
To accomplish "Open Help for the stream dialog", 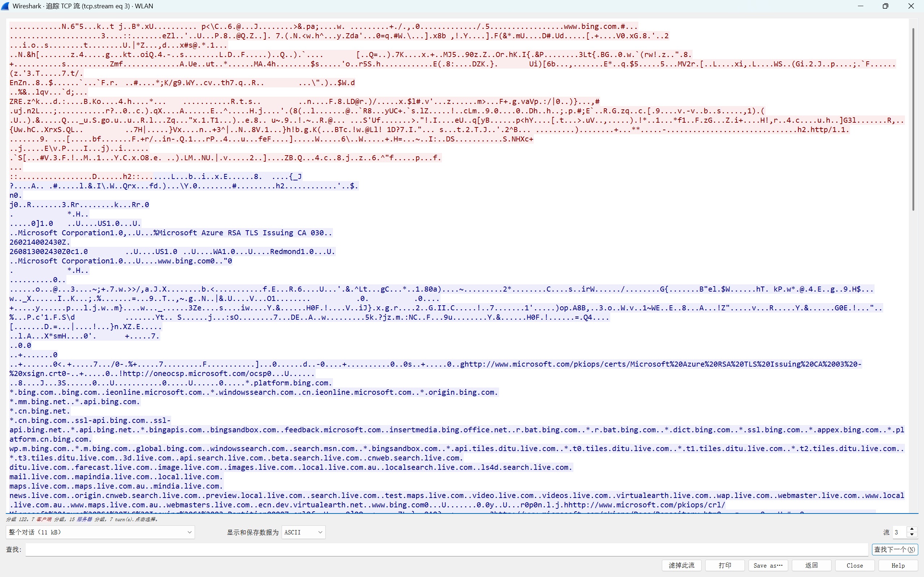I will (x=898, y=565).
